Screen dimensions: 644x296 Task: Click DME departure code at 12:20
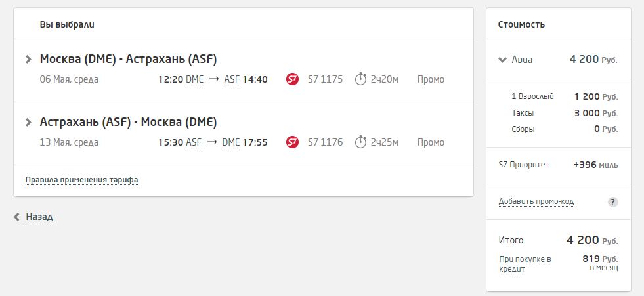(195, 79)
